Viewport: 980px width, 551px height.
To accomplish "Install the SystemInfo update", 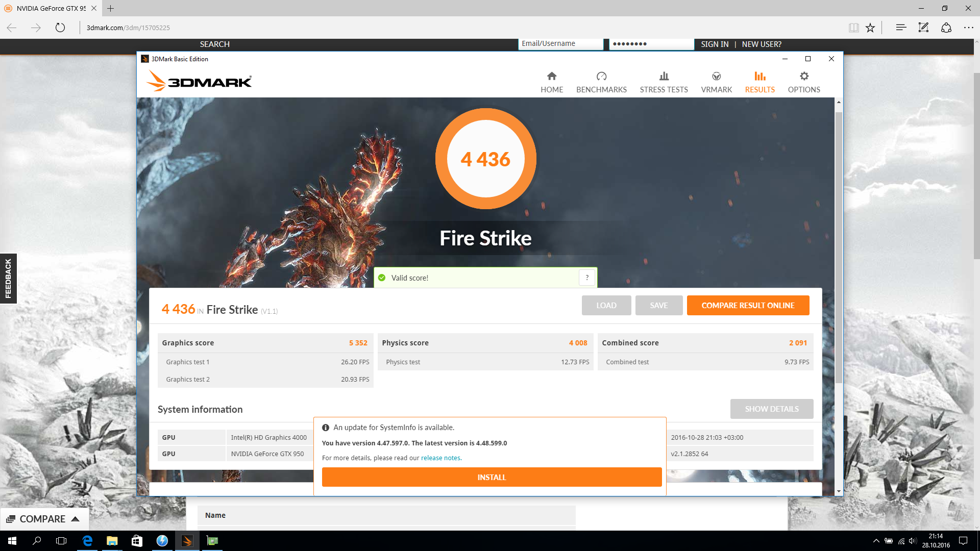I will pos(492,477).
